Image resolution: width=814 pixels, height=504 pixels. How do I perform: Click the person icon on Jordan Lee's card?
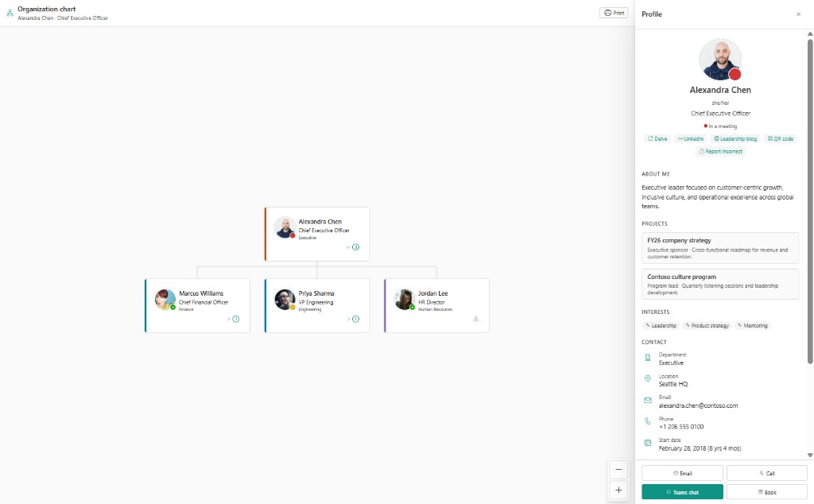(x=476, y=320)
